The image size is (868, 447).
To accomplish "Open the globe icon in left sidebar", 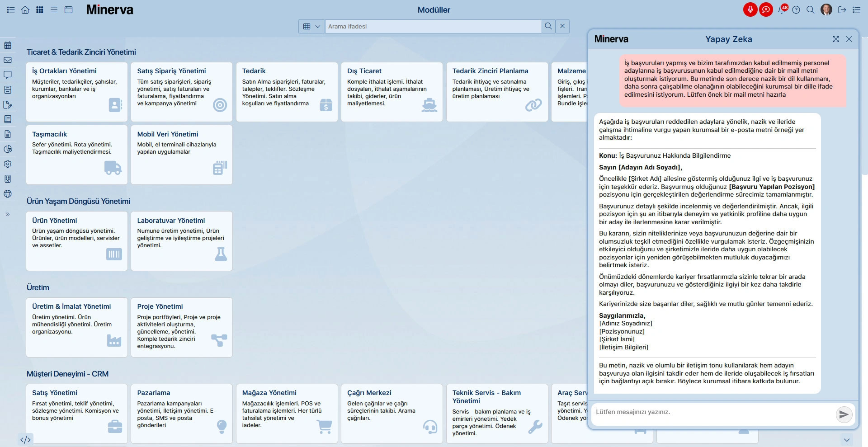I will (x=8, y=194).
